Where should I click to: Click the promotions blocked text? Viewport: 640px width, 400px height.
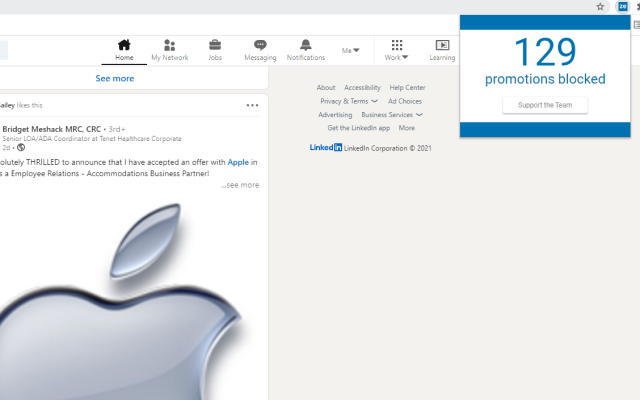[x=545, y=79]
